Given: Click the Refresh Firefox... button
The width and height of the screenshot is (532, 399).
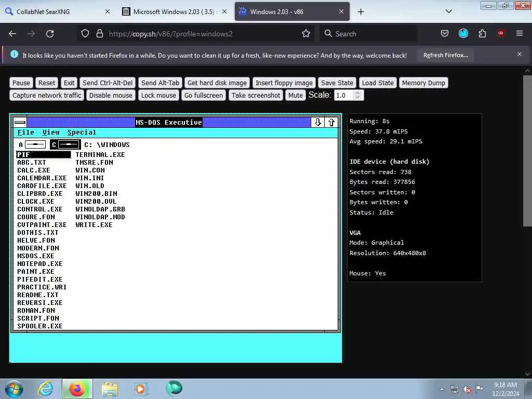Looking at the screenshot, I should tap(445, 55).
